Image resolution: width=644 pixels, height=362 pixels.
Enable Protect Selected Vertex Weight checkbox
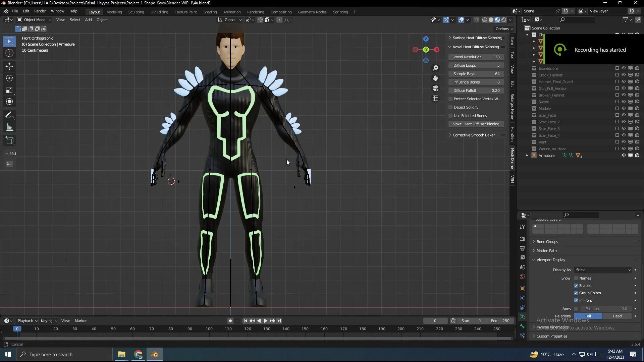coord(451,99)
